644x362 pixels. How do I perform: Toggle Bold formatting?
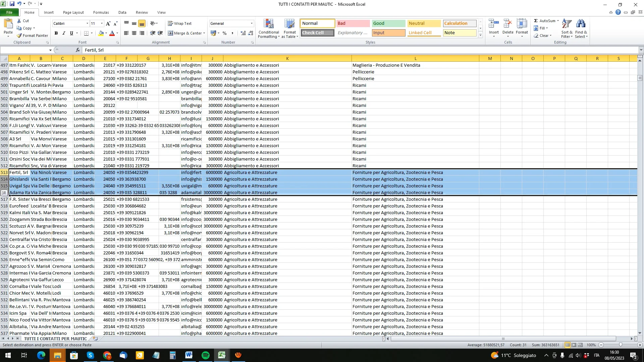click(56, 33)
